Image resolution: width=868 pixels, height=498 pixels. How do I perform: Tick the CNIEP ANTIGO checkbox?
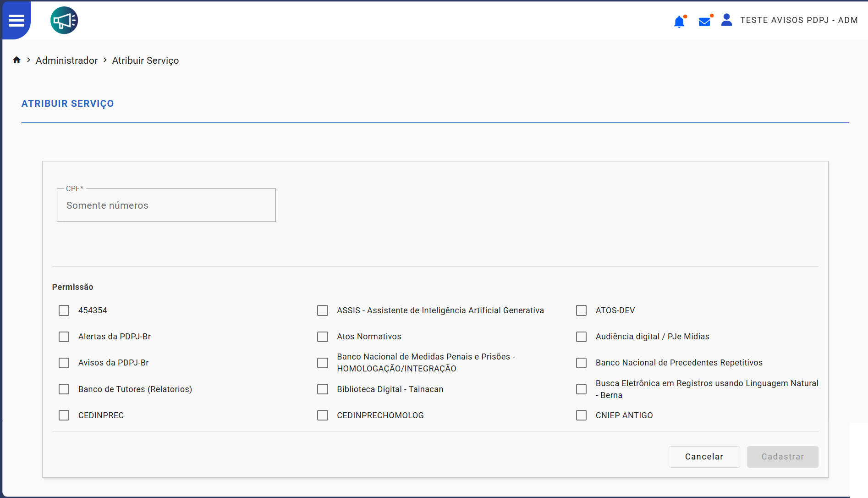coord(581,415)
